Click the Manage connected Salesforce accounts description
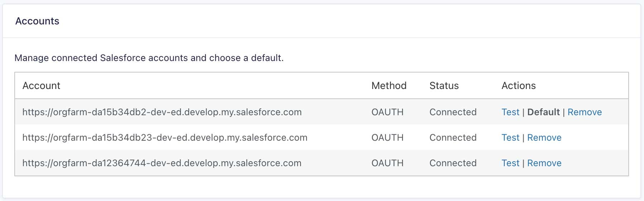 pyautogui.click(x=149, y=58)
